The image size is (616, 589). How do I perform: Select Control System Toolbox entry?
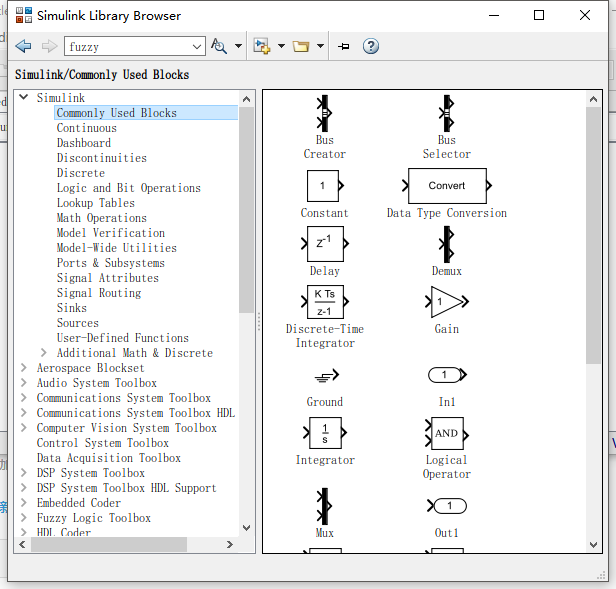[103, 443]
